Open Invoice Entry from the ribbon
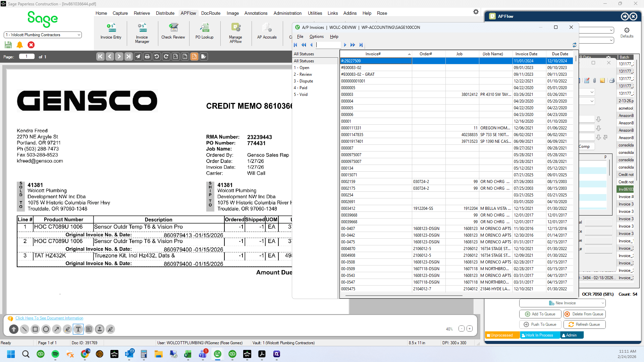This screenshot has width=644, height=362. click(x=111, y=31)
